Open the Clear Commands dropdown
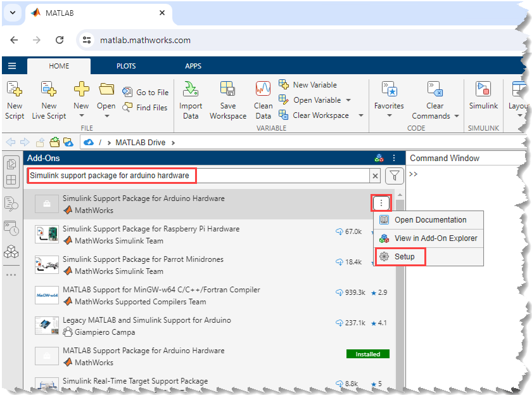The image size is (532, 395). click(456, 116)
